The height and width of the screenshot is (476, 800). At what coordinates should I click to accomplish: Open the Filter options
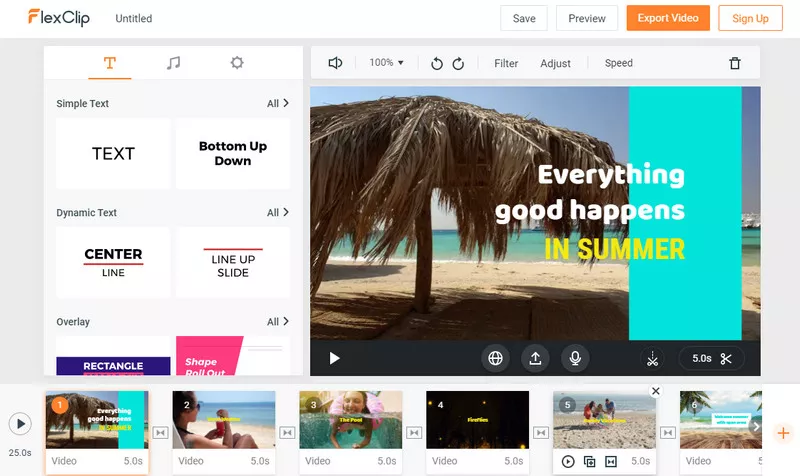[506, 63]
